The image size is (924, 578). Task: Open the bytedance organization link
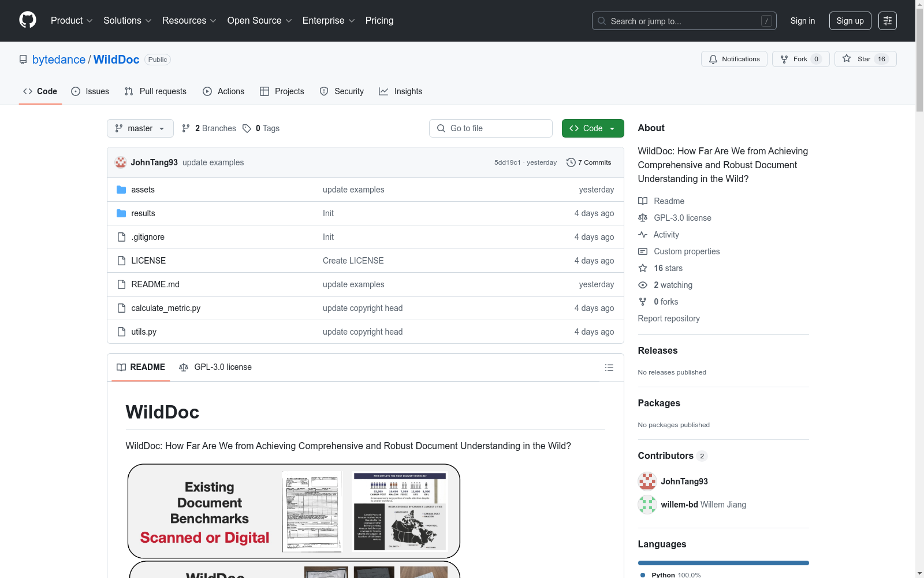(x=59, y=60)
